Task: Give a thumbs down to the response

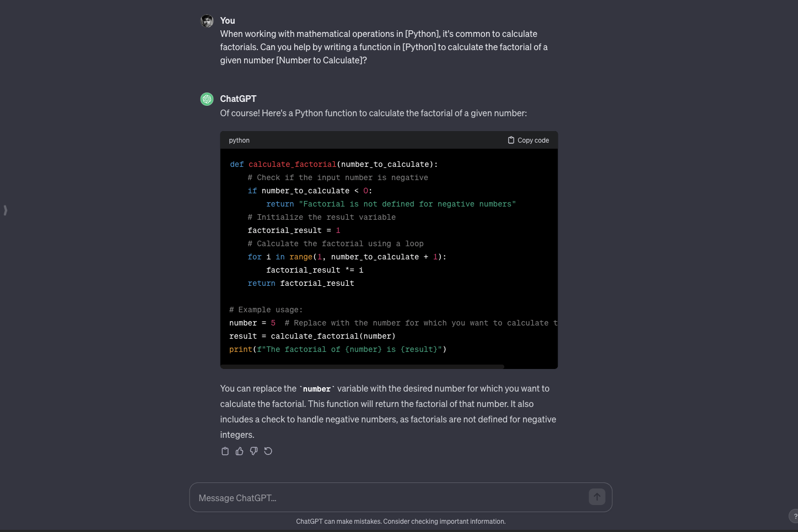Action: [x=254, y=450]
